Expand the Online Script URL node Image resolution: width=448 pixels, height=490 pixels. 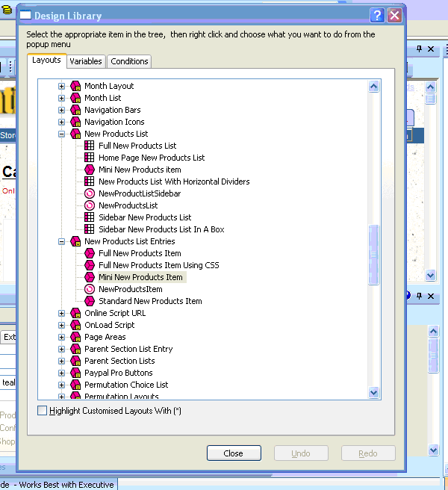click(x=62, y=313)
